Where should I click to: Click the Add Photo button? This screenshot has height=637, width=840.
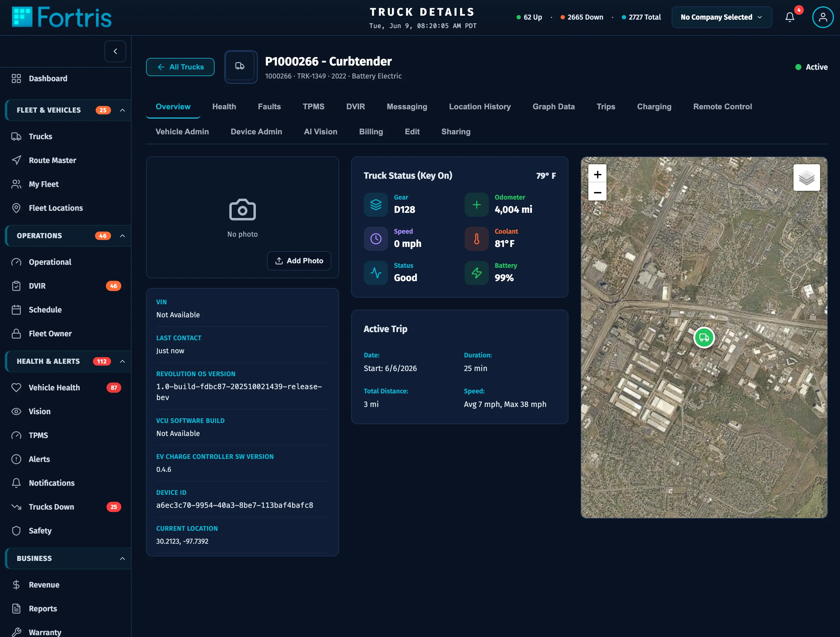299,261
